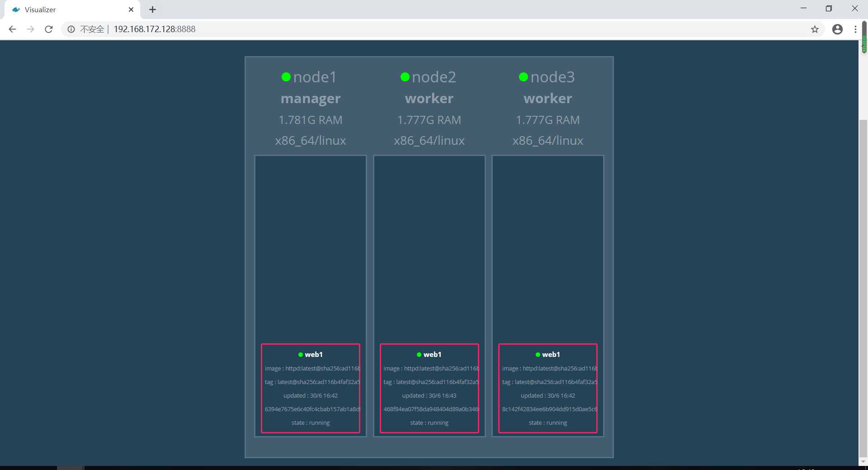Viewport: 868px width, 470px height.
Task: Click the node3 heading
Action: coord(552,77)
